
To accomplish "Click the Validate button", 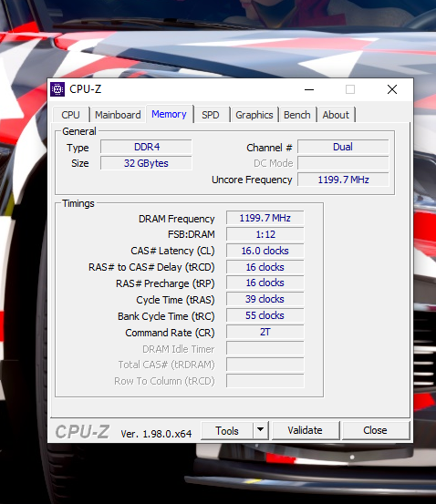I will coord(305,430).
